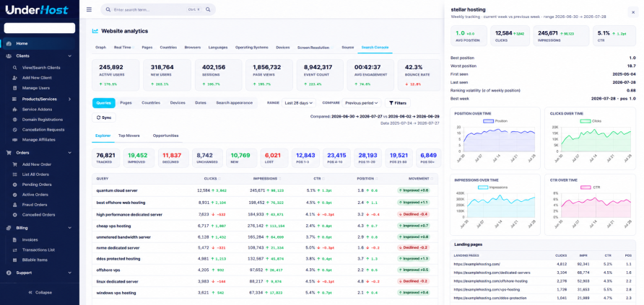Screen dimensions: 644x305
Task: Click the Manage Affiliates icon
Action: pos(14,140)
